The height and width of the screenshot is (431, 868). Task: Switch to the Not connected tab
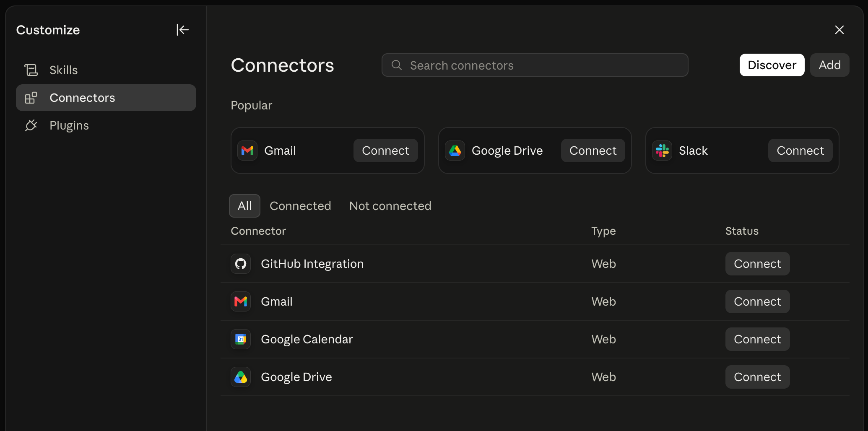pos(390,206)
